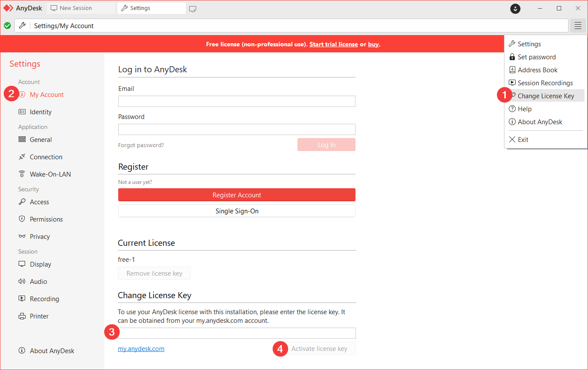Click the Help question mark icon in menu
This screenshot has width=588, height=370.
[x=512, y=109]
